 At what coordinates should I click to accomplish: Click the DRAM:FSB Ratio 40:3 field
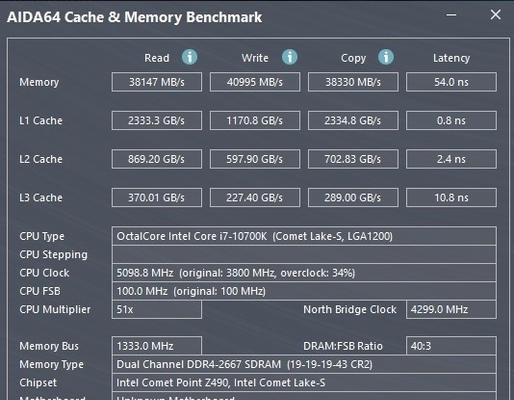pyautogui.click(x=451, y=346)
